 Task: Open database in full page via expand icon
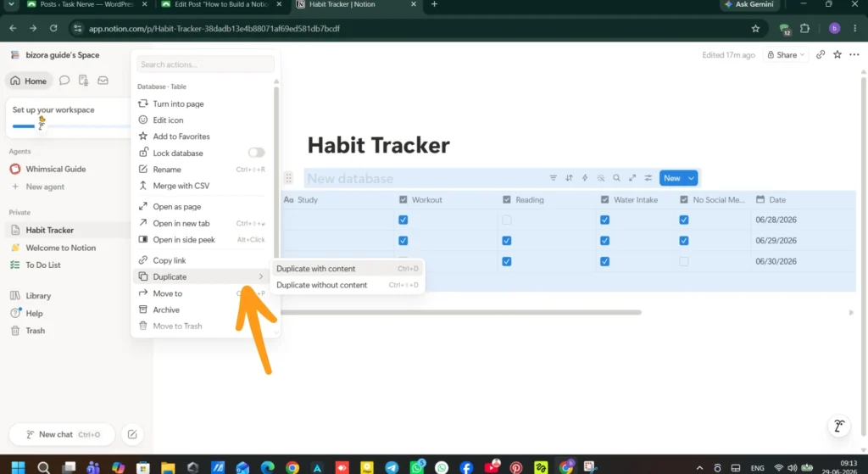pos(632,178)
